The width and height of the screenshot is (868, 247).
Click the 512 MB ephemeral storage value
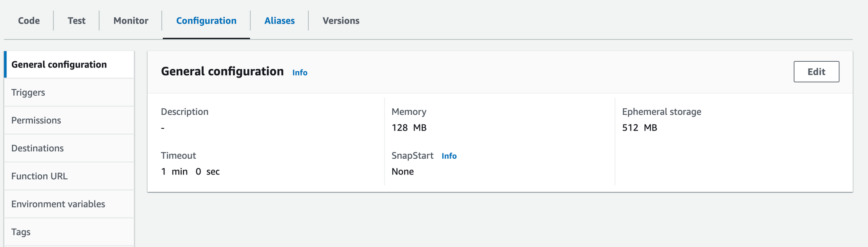pos(640,128)
